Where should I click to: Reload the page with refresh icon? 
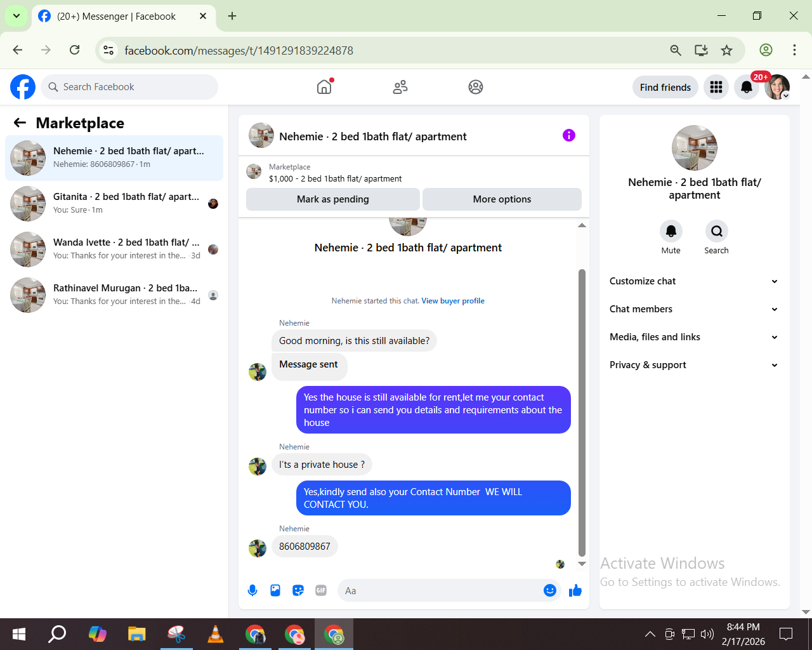(75, 50)
